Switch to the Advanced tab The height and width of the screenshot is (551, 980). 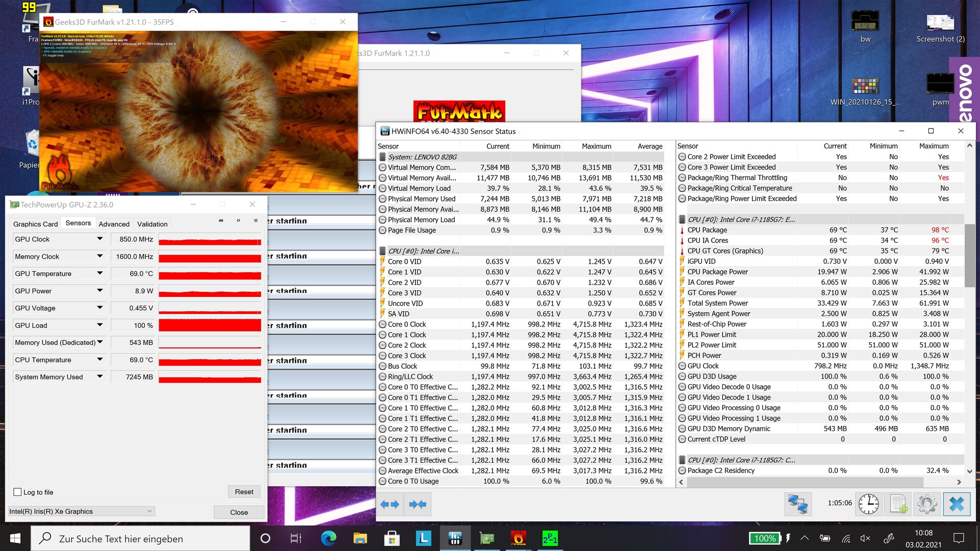click(x=114, y=224)
